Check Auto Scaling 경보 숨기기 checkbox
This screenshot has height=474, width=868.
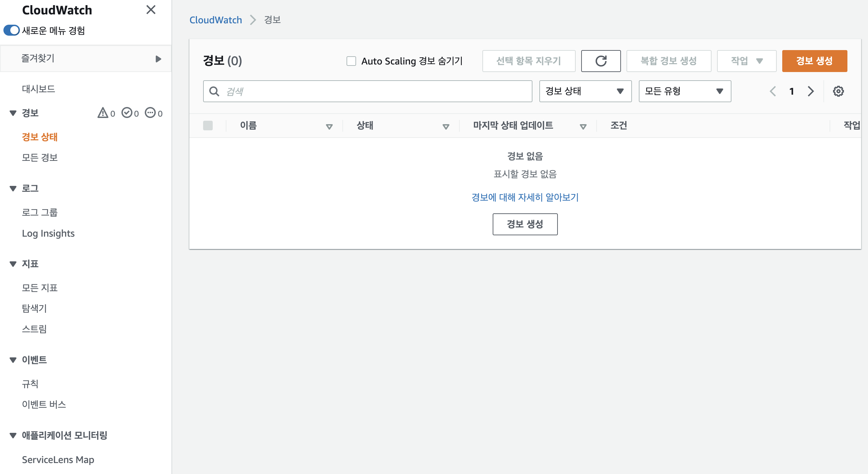351,61
